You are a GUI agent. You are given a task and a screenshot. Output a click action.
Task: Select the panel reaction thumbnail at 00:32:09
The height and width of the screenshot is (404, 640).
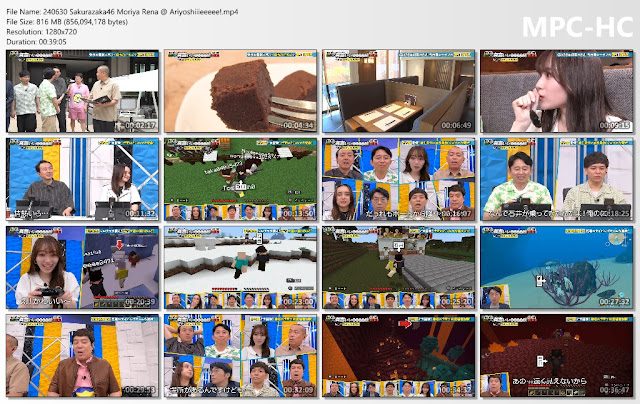[240, 355]
